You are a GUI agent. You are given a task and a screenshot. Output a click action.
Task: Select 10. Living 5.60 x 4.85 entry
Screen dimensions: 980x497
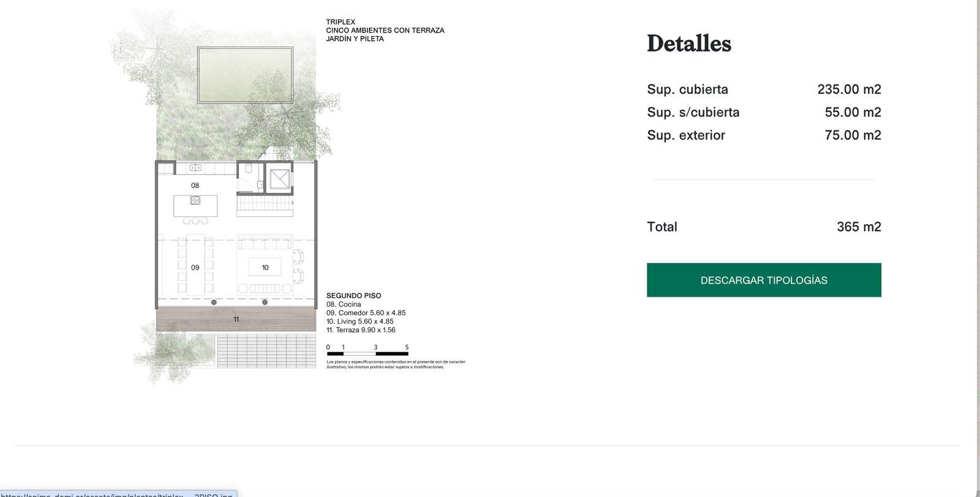pos(360,322)
